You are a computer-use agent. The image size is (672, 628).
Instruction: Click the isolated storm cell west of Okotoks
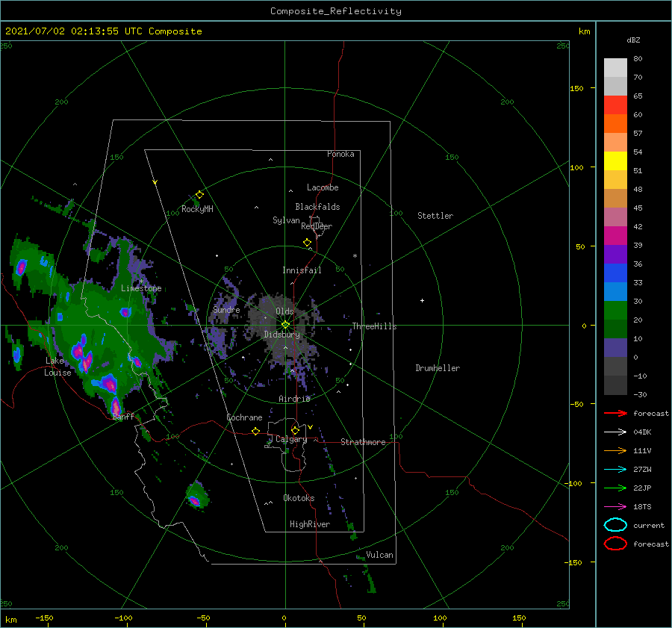point(196,497)
